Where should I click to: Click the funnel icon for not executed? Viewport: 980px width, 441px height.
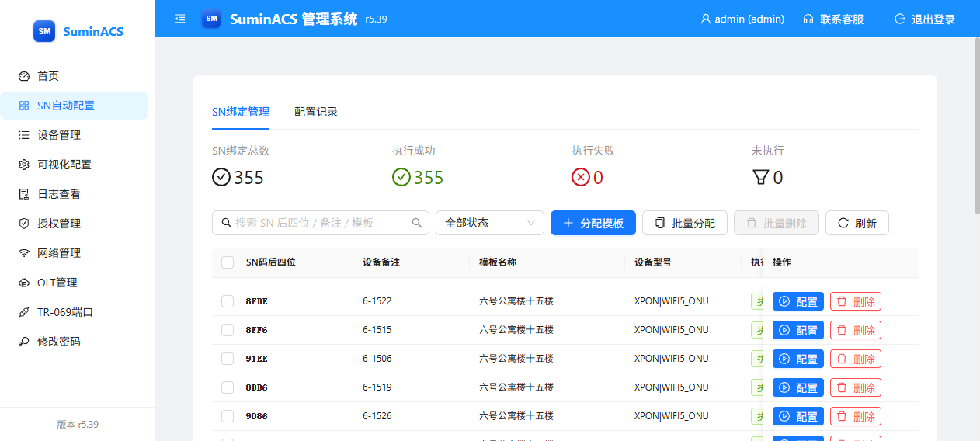point(760,178)
